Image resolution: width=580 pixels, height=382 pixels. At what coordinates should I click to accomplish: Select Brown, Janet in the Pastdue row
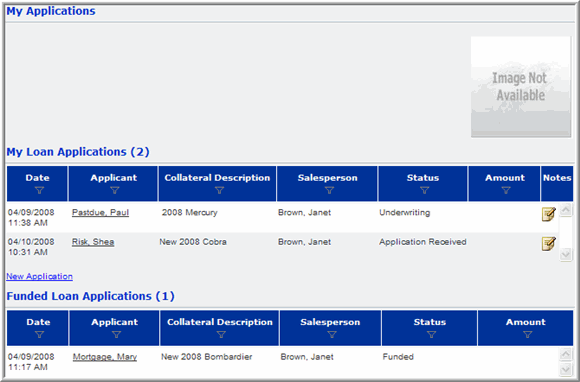pos(304,213)
